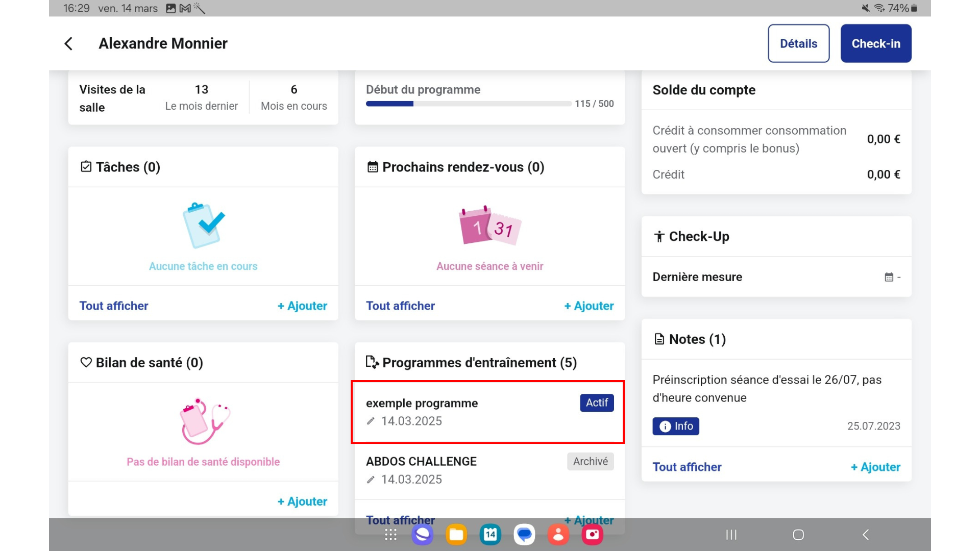Tap Tout afficher in Notes card

687,467
